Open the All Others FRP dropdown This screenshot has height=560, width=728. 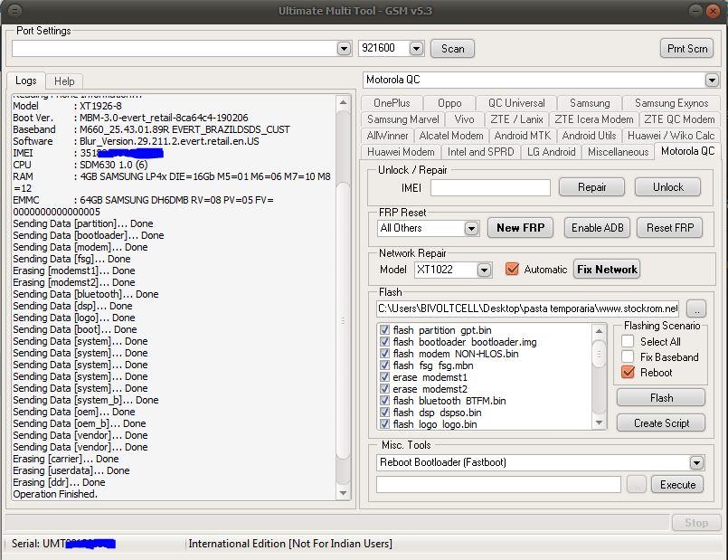pos(471,229)
